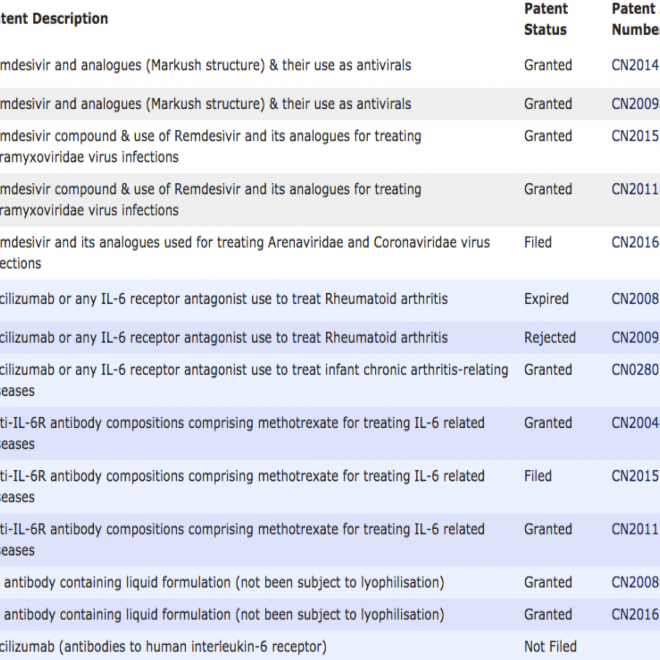Click the Patent Description column header
Screen dimensions: 660x660
(x=54, y=19)
